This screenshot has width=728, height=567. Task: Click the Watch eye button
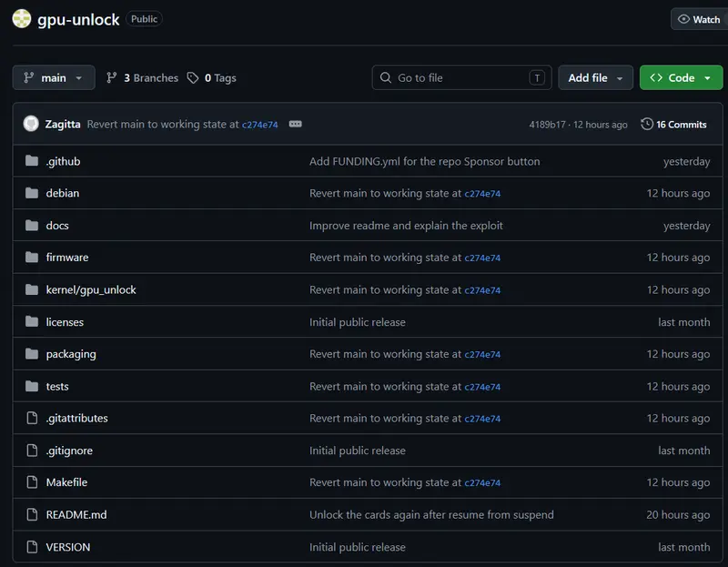pos(699,19)
